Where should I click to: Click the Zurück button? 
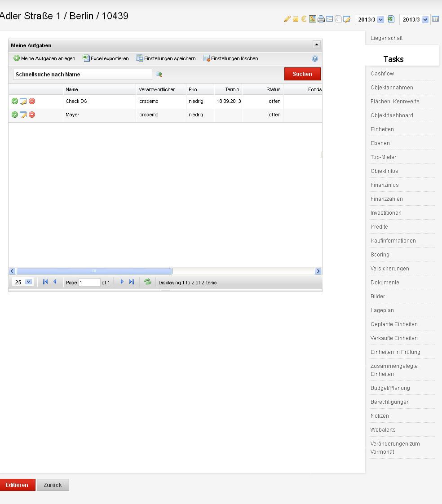coord(53,485)
